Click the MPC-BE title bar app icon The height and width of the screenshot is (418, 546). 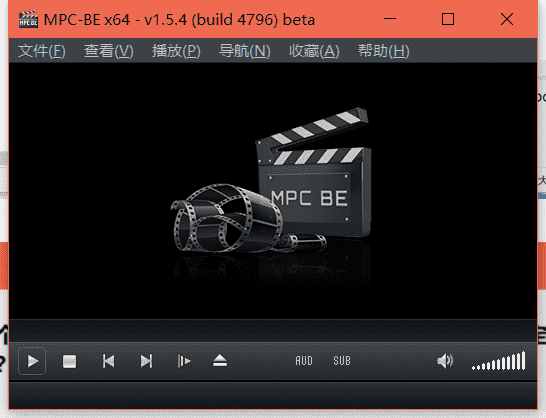click(x=28, y=19)
